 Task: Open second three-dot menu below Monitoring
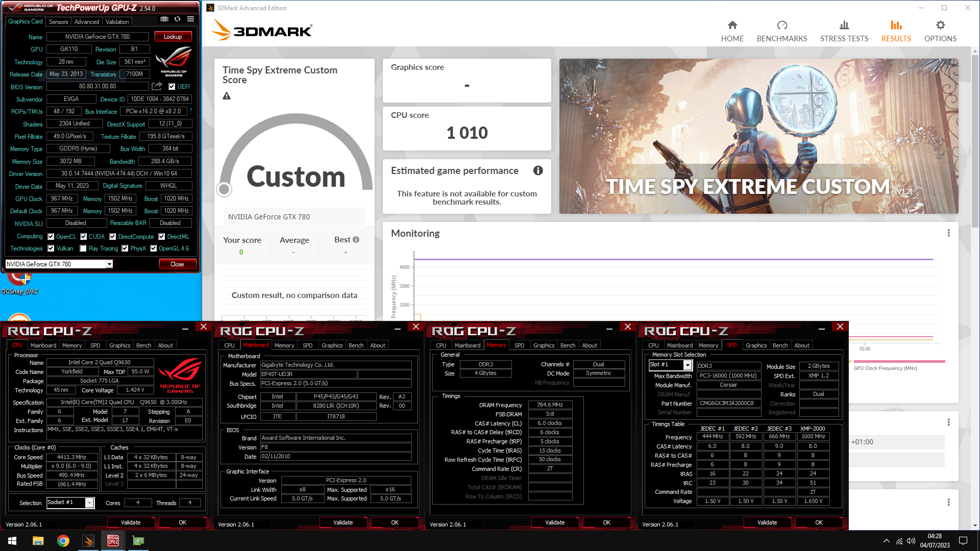pyautogui.click(x=949, y=422)
